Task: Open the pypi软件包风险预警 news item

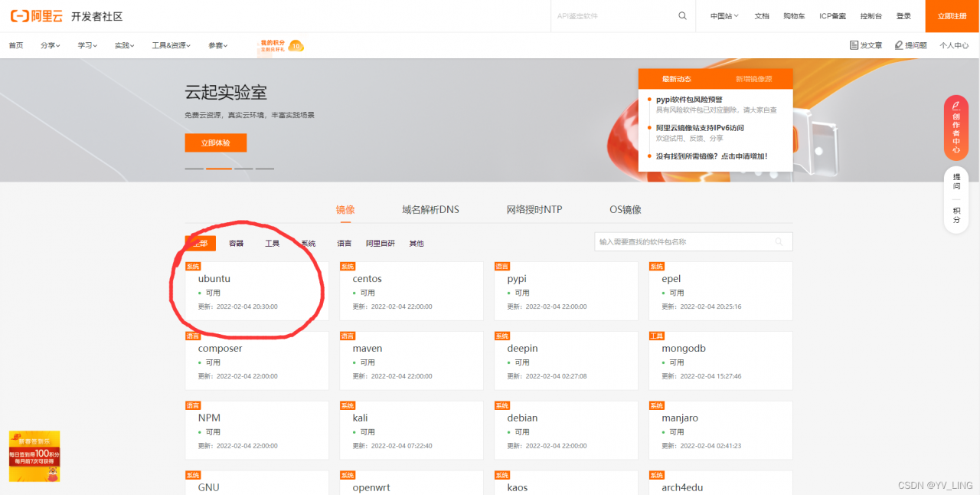Action: click(x=689, y=100)
